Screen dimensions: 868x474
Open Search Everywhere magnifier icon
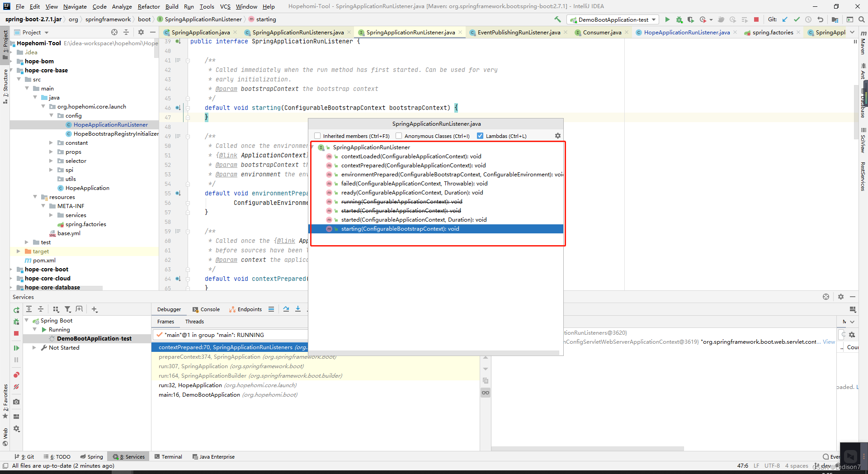point(862,19)
